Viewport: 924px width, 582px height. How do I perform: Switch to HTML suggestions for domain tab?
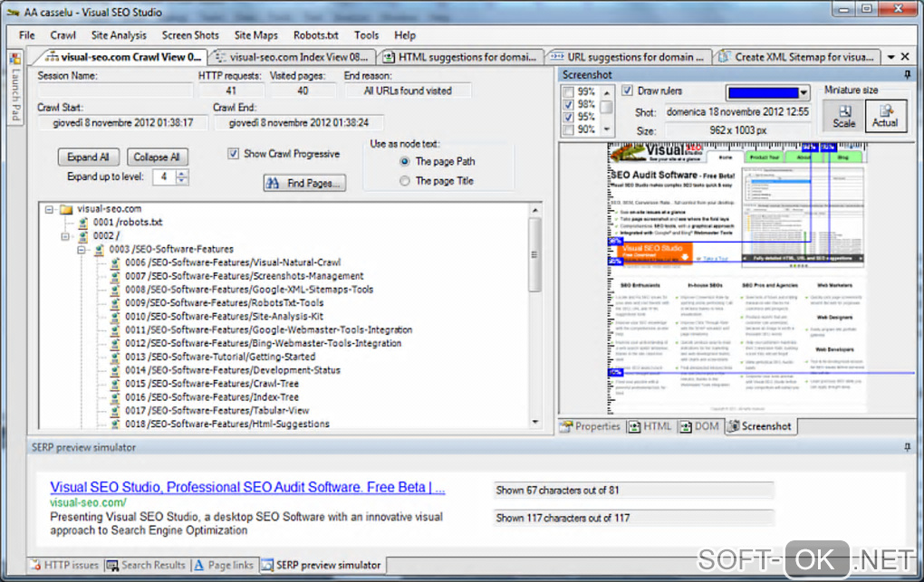[x=459, y=57]
